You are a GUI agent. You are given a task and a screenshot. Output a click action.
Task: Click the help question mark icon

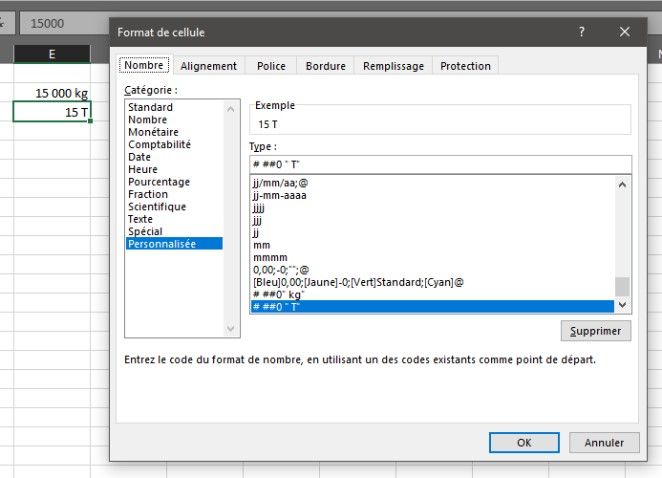click(x=581, y=32)
